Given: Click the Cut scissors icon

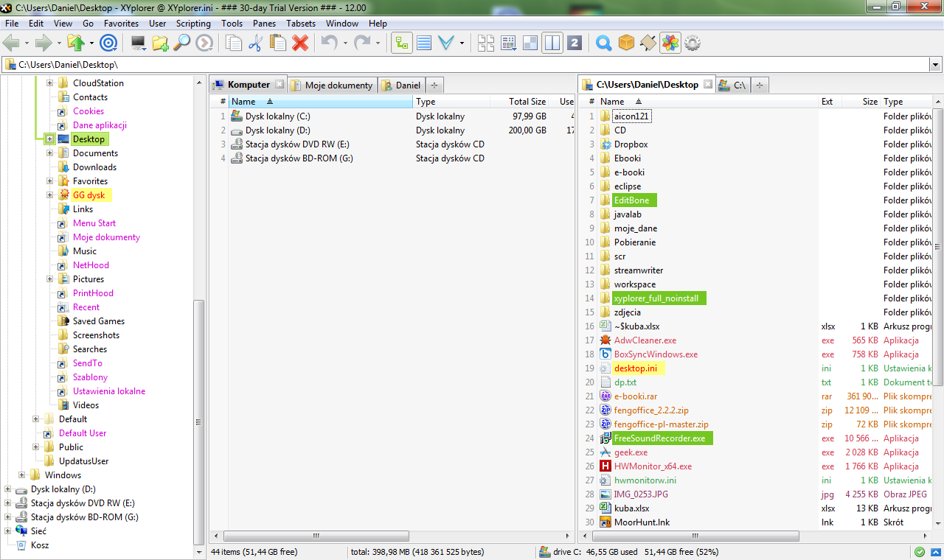Looking at the screenshot, I should (x=256, y=43).
